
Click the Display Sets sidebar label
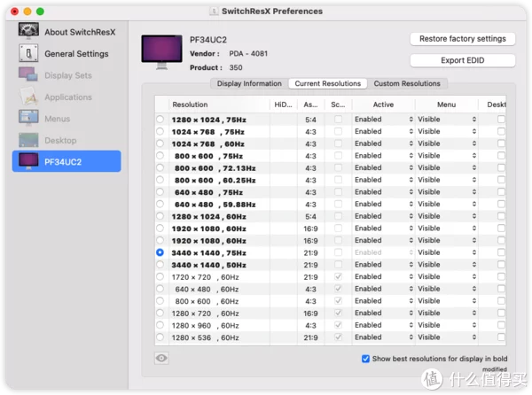point(68,75)
